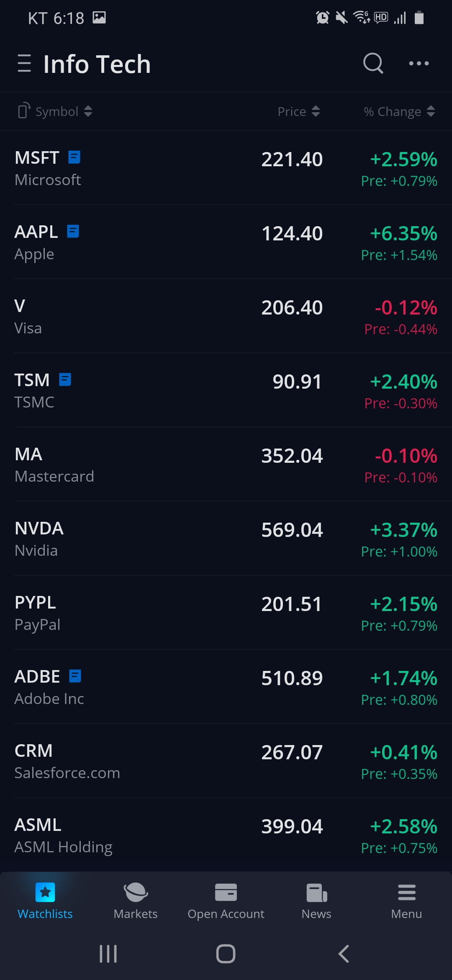Switch to the News tab
The image size is (452, 980).
(316, 901)
